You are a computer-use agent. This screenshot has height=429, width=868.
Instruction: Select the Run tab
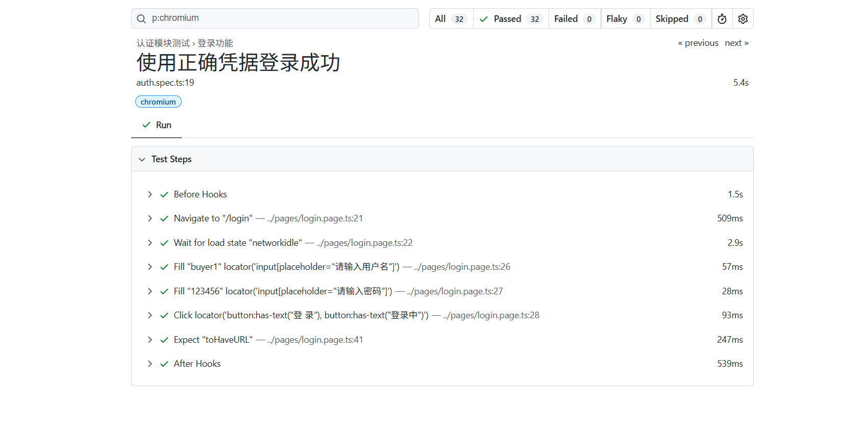click(x=157, y=125)
